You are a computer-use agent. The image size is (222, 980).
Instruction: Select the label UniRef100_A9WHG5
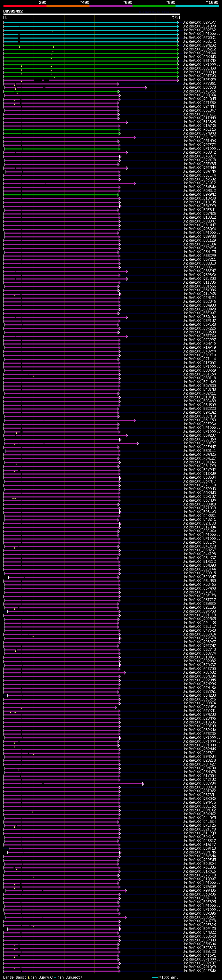pos(199,891)
